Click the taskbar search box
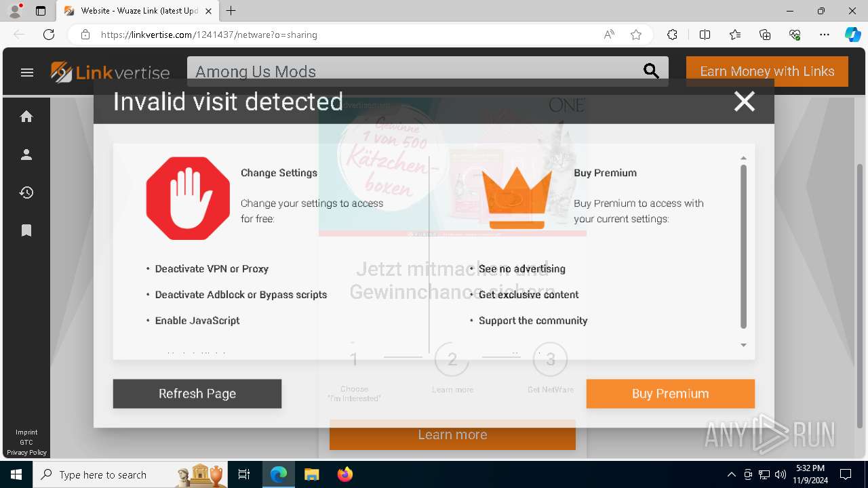 pyautogui.click(x=130, y=474)
